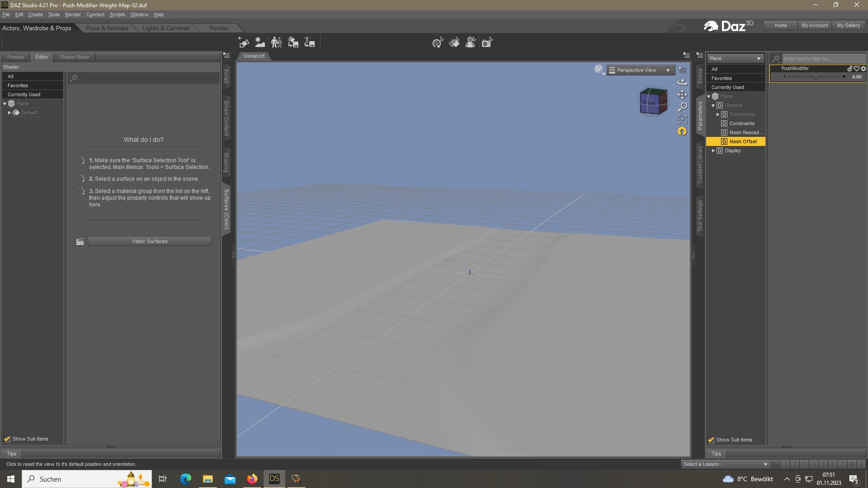The width and height of the screenshot is (868, 488).
Task: Expand the Display group in Parameters
Action: tap(713, 151)
